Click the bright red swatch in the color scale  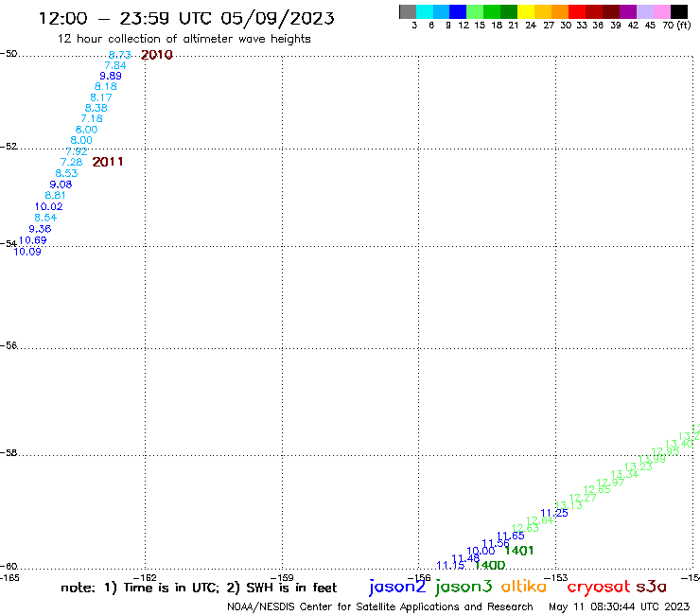point(577,11)
